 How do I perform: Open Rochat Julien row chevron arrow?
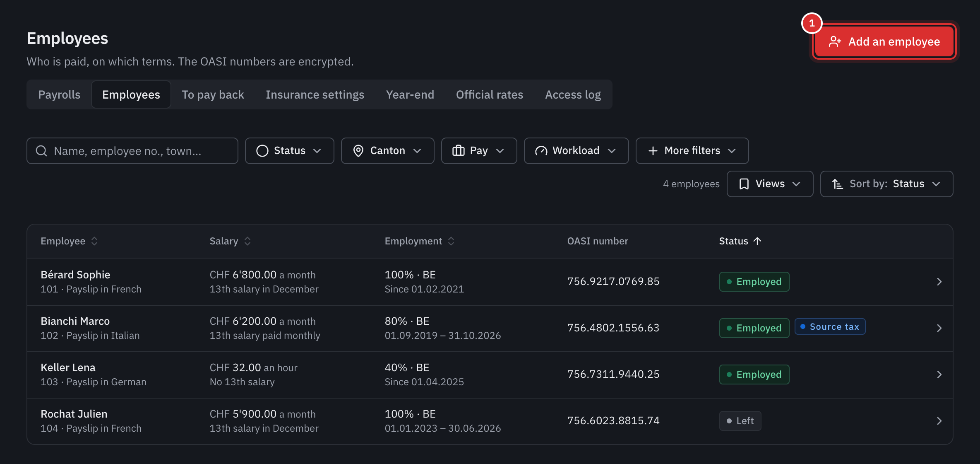939,421
